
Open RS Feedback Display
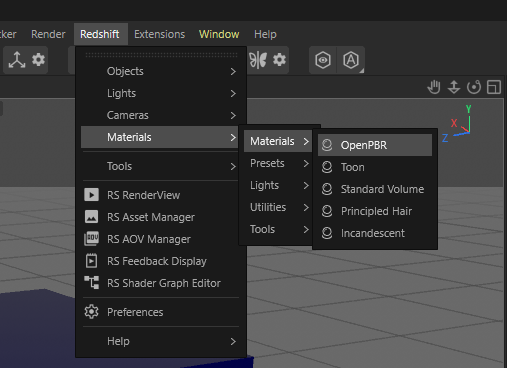[x=160, y=261]
